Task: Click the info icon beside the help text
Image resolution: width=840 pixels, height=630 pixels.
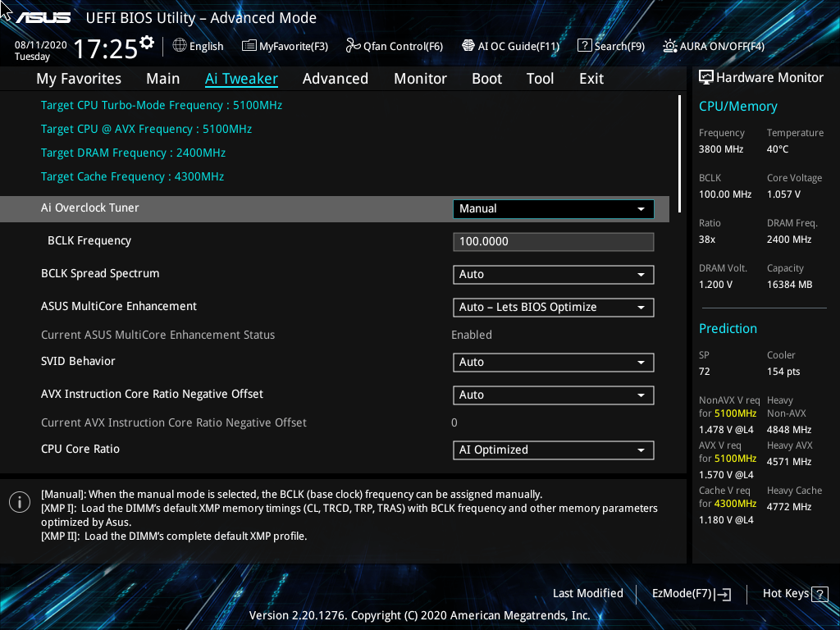Action: point(19,501)
